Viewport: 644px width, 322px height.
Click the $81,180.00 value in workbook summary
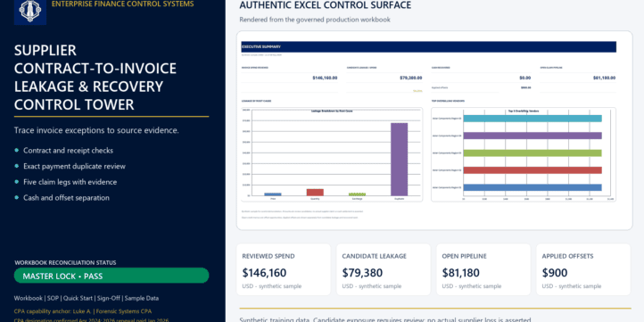pyautogui.click(x=604, y=78)
